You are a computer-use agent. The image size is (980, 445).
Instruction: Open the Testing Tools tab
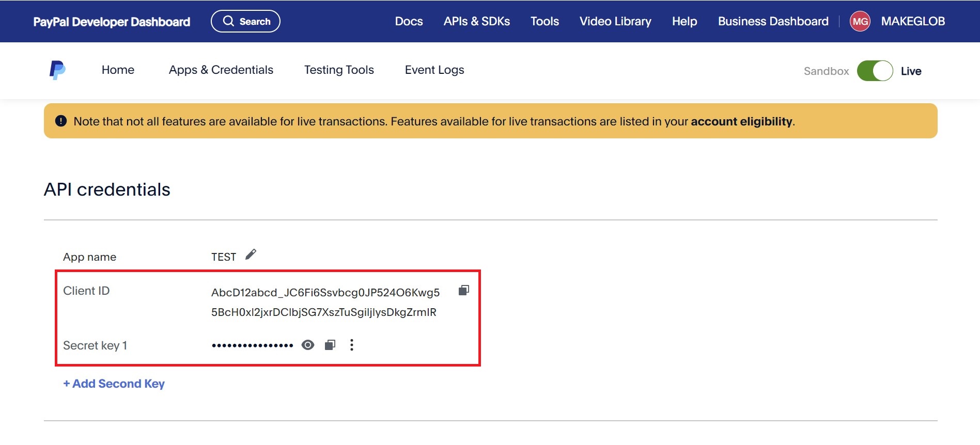coord(339,70)
